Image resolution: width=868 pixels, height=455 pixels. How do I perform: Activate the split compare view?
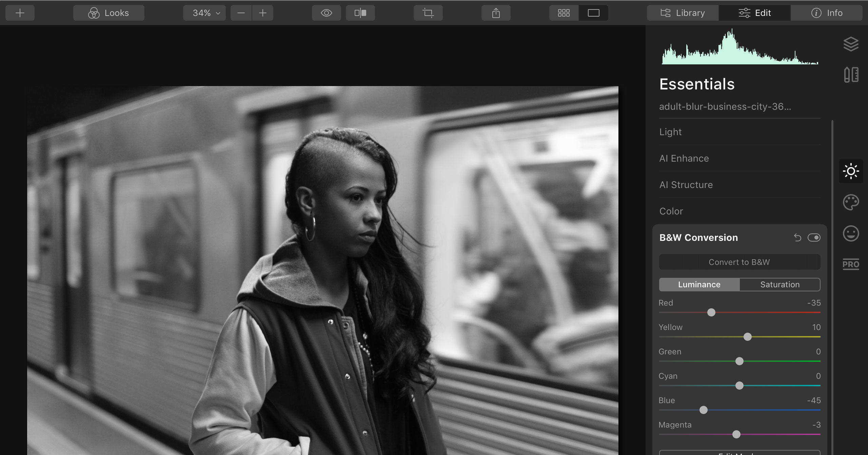(x=360, y=13)
